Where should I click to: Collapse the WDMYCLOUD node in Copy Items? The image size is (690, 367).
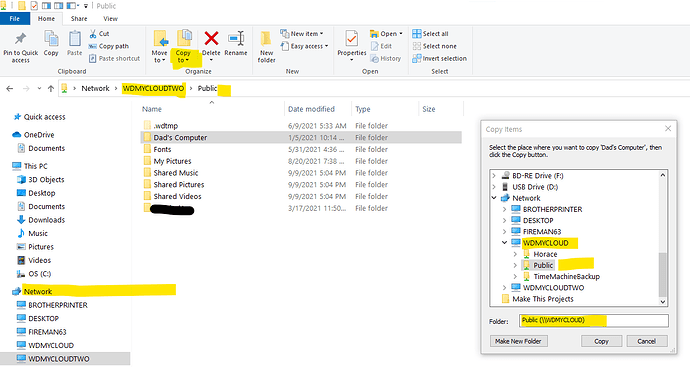pos(505,243)
